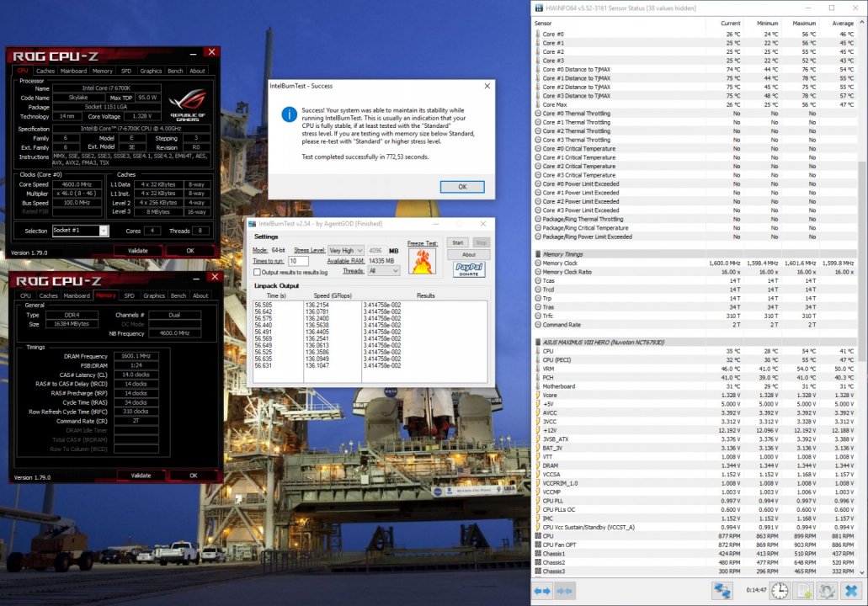Click the IntelBurnTest title bar app icon
Viewport: 868px width, 606px height.
click(252, 224)
